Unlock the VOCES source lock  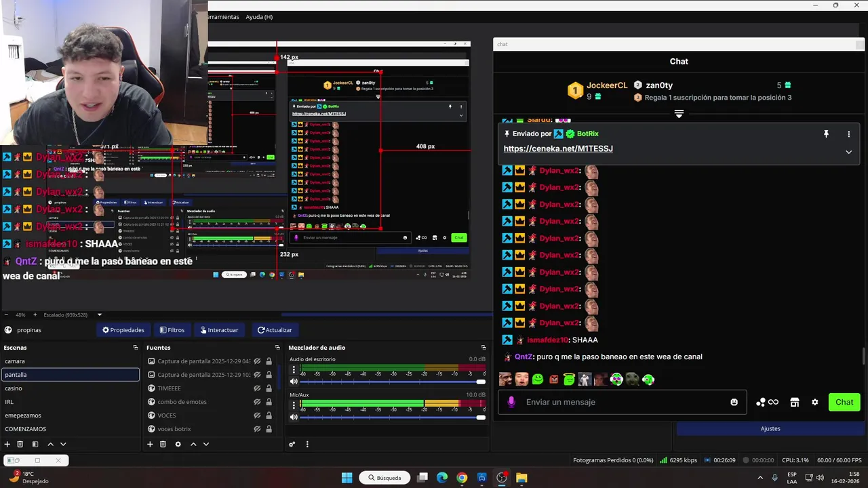point(269,415)
